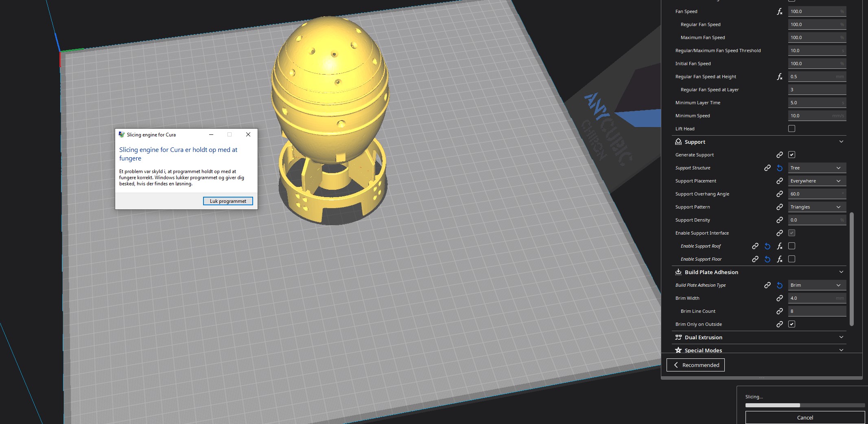Viewport: 868px width, 424px height.
Task: Click the formula icon for Regular Fan Speed at Height
Action: [779, 77]
